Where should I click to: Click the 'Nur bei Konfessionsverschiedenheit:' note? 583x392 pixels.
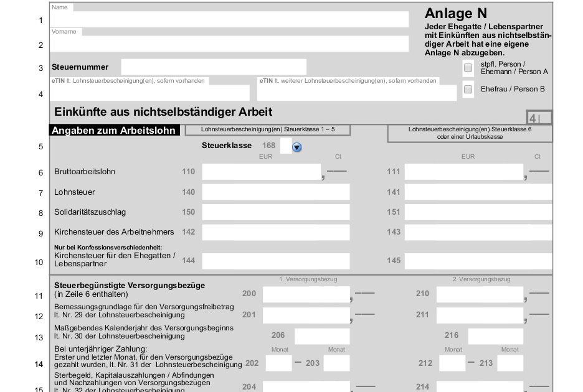108,248
